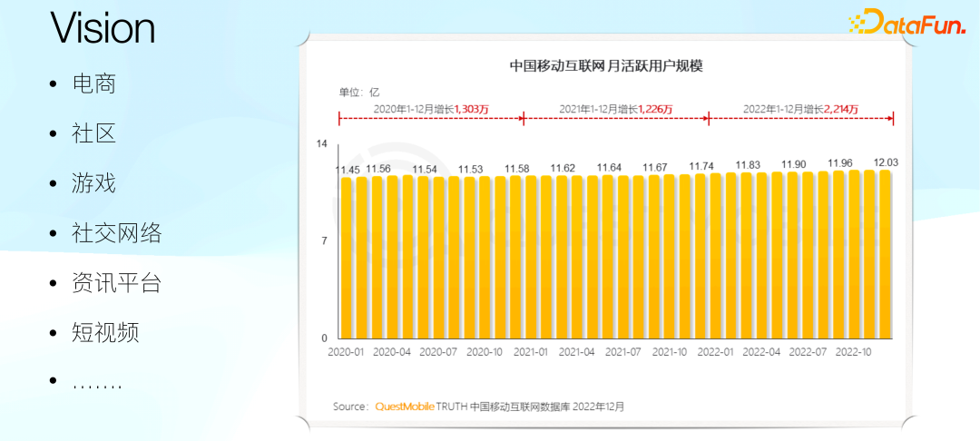Click the 11.96 data label
The height and width of the screenshot is (441, 980).
(x=840, y=163)
